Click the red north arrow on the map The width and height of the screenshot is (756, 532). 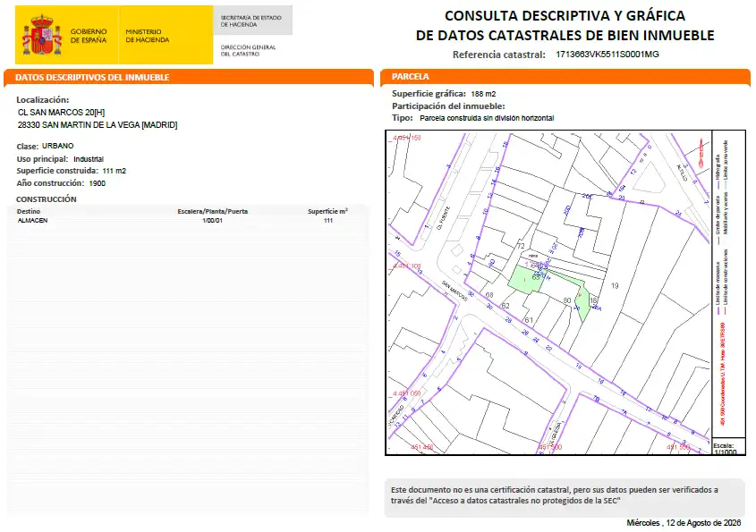point(701,152)
